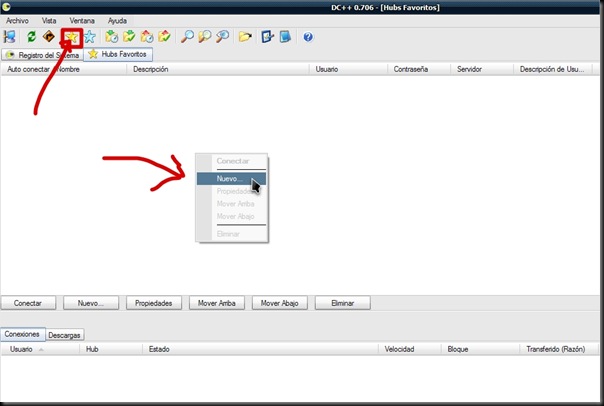This screenshot has width=604, height=406.
Task: Click the Contraseña column header
Action: [419, 69]
